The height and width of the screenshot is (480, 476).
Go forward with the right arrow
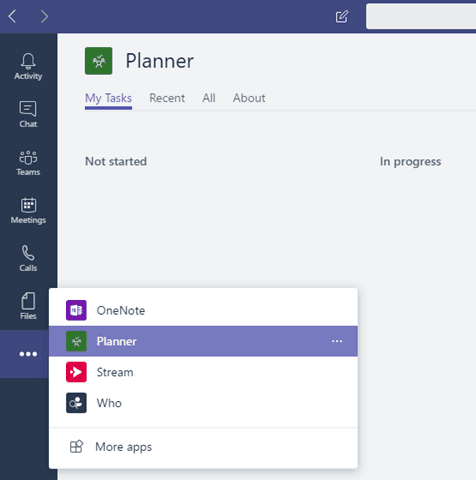pos(44,16)
